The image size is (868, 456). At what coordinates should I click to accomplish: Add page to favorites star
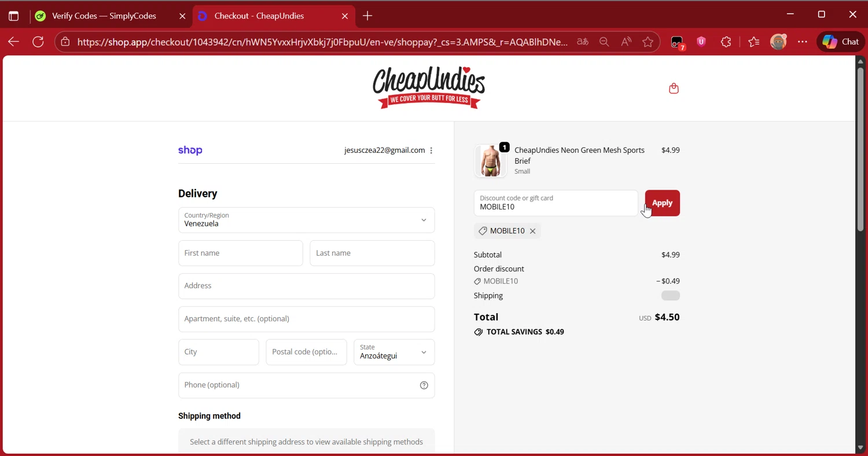[x=648, y=42]
